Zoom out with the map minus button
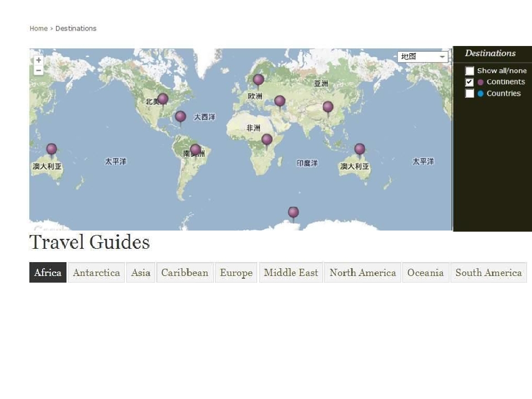 point(38,70)
